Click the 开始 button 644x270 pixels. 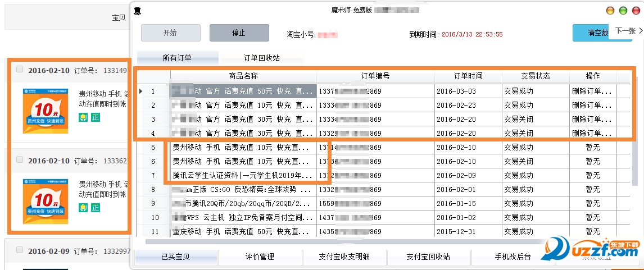170,33
